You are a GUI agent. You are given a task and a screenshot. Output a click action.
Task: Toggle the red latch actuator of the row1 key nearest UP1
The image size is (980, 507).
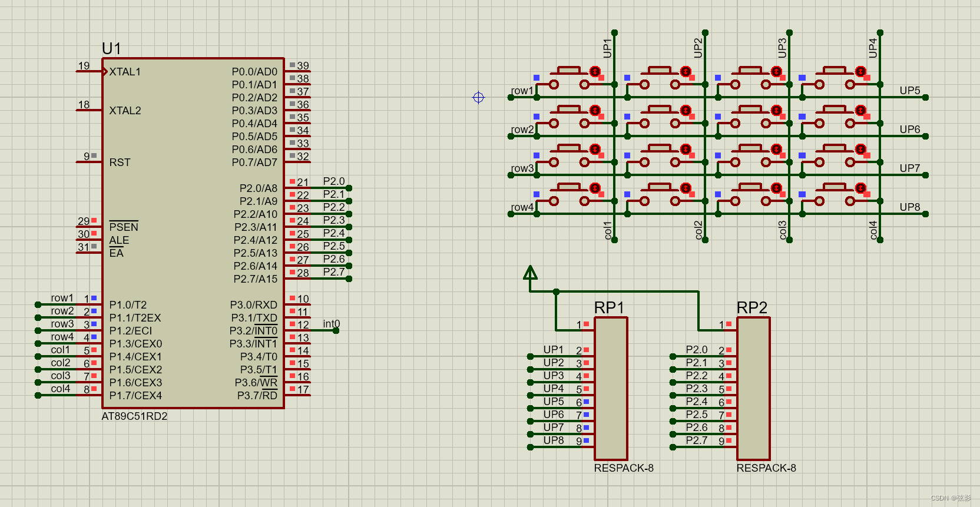(x=595, y=71)
